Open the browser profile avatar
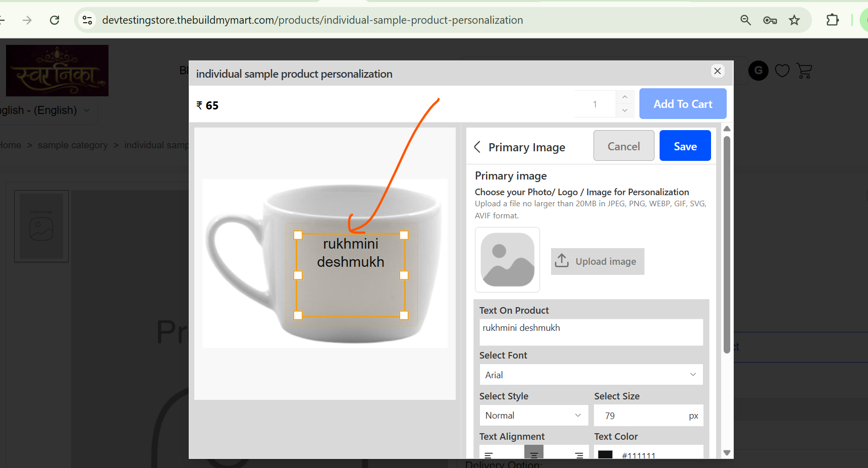This screenshot has height=468, width=868. pyautogui.click(x=864, y=20)
